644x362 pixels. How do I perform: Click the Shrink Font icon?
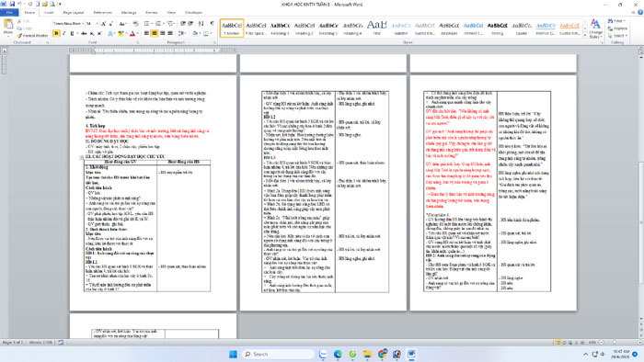[110, 24]
